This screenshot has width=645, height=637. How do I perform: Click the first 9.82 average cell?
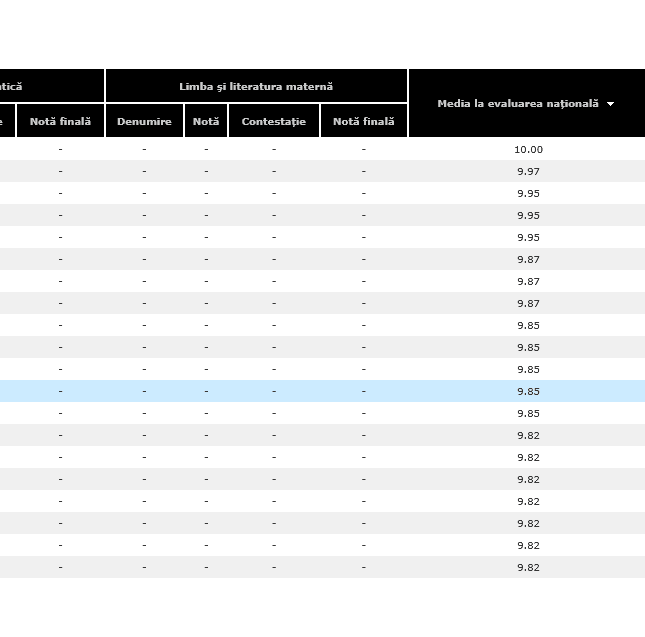(528, 436)
